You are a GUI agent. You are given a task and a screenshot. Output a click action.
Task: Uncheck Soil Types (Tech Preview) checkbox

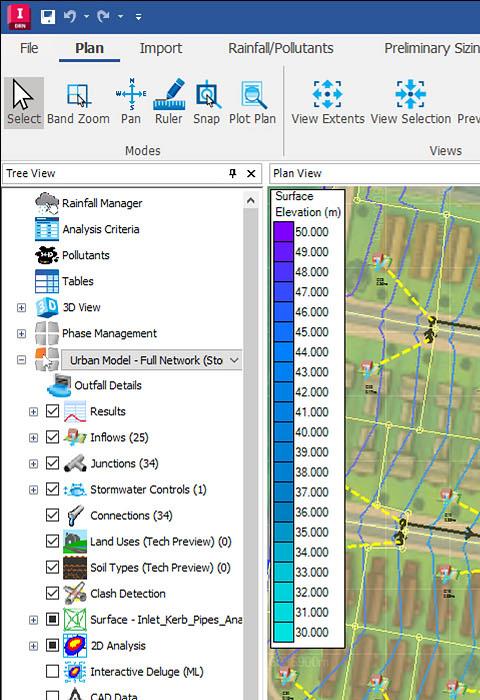click(52, 567)
